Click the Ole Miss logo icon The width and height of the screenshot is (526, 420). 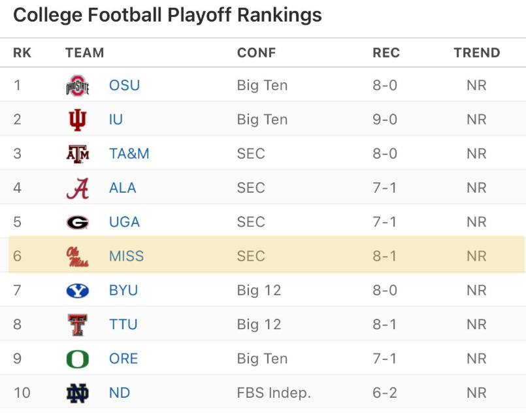point(78,256)
